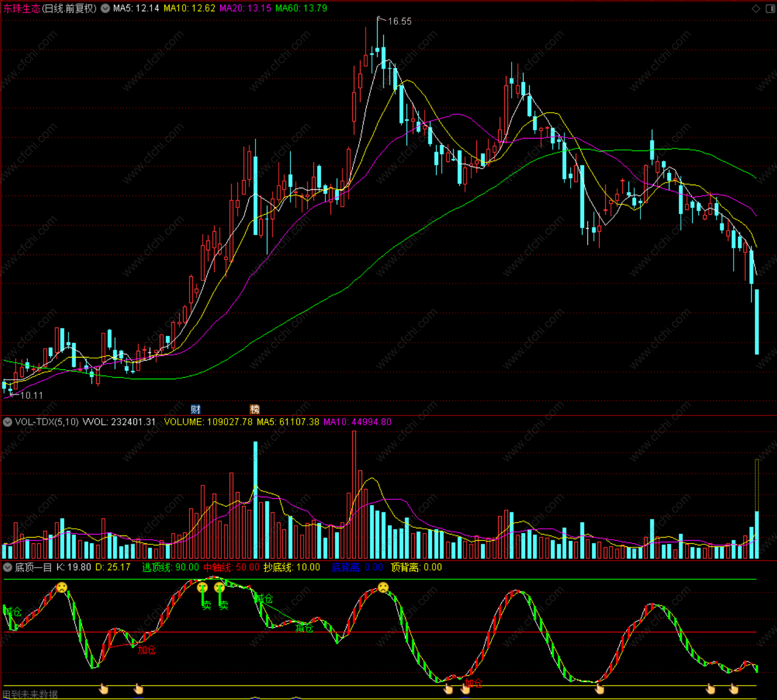Select the MA60: 13.79 label

click(x=301, y=8)
